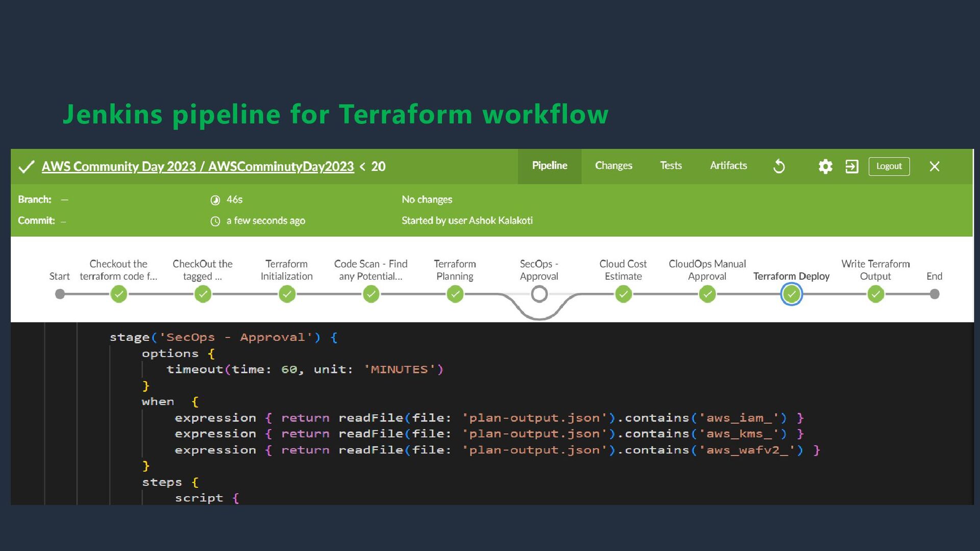The width and height of the screenshot is (980, 551).
Task: Click the Cloud Cost Estimate stage label
Action: pos(623,270)
